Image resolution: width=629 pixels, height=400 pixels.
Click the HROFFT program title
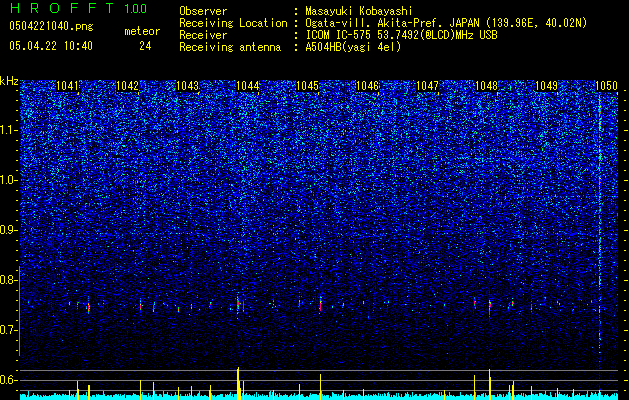point(62,8)
